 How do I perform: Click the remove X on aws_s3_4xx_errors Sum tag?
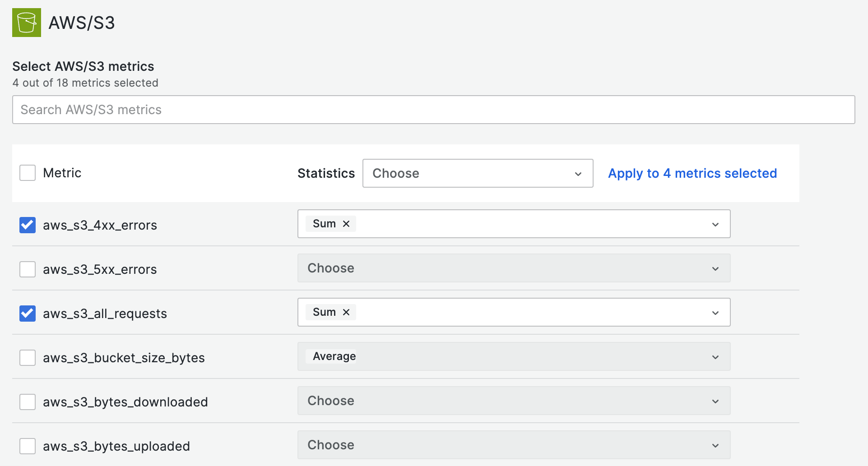pos(346,224)
